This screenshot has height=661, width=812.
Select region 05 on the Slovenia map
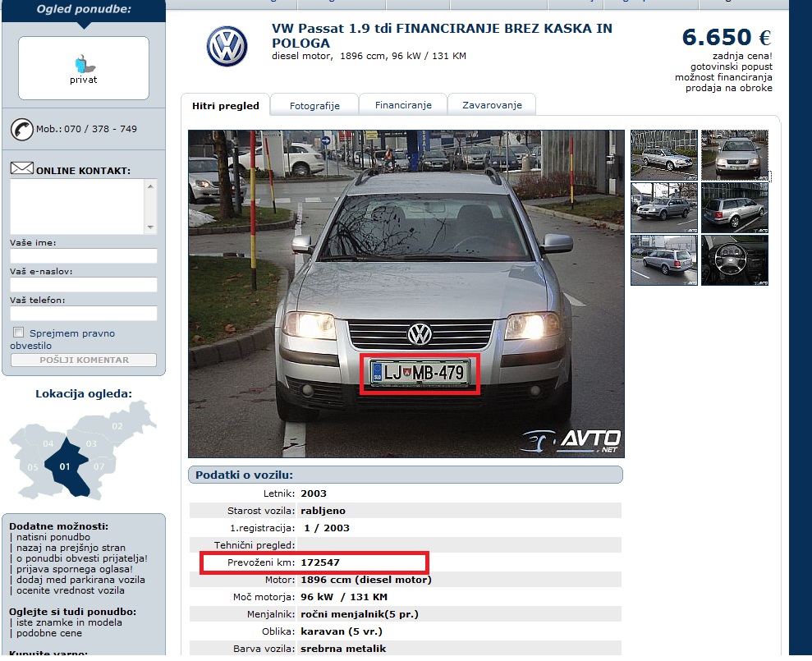[33, 467]
